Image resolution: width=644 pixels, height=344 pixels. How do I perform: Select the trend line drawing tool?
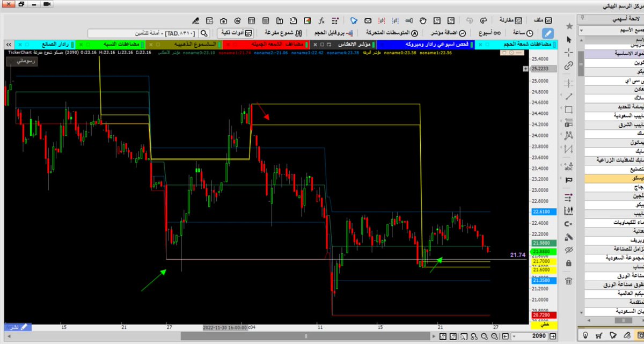click(x=569, y=97)
